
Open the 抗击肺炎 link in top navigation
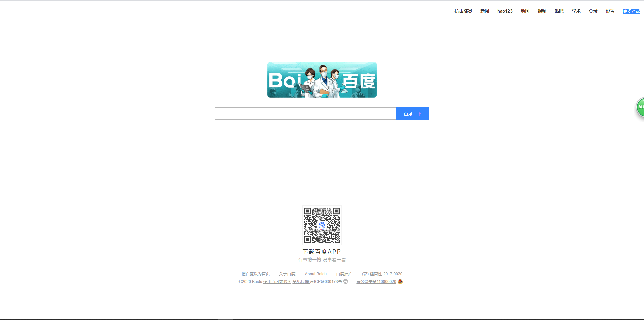click(463, 11)
